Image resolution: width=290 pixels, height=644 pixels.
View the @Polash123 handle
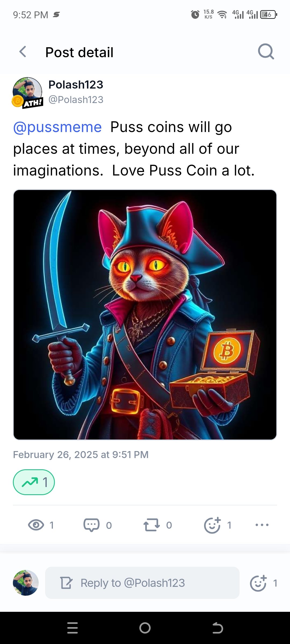(76, 100)
